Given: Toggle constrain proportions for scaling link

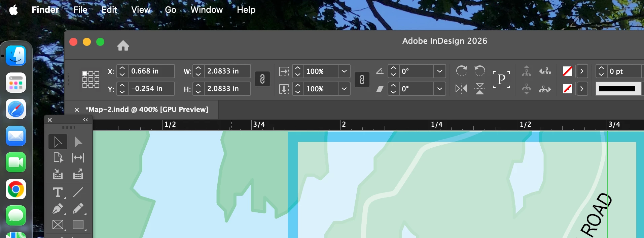Looking at the screenshot, I should pos(362,80).
